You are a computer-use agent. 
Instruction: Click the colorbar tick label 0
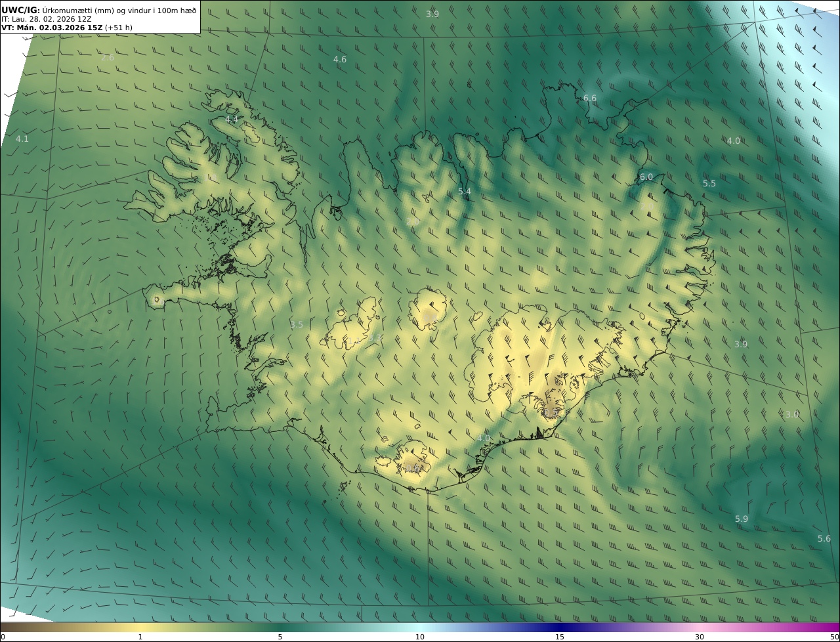tap(3, 637)
